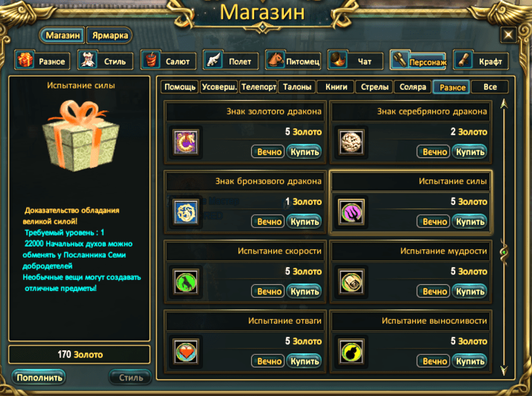Click the bronze dragon sign item icon
The width and height of the screenshot is (532, 396).
tap(186, 212)
